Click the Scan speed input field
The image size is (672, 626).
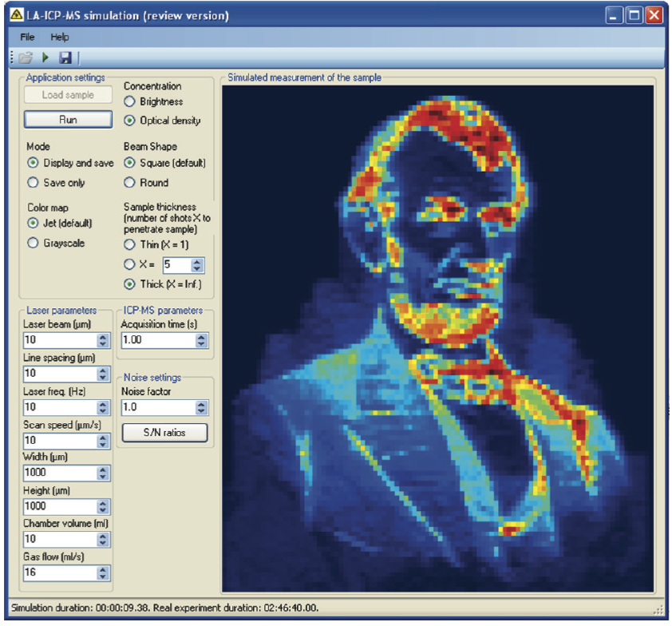click(x=60, y=441)
